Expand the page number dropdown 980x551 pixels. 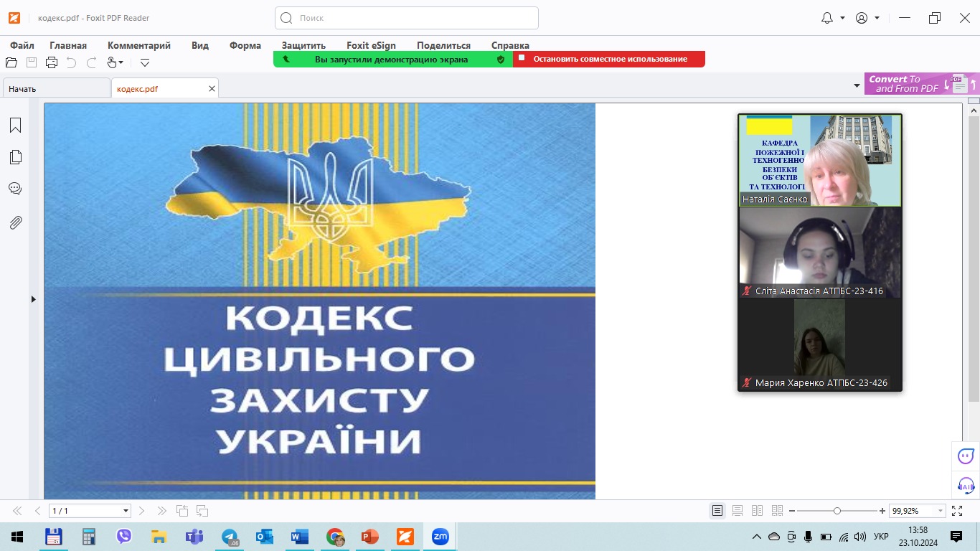point(126,511)
